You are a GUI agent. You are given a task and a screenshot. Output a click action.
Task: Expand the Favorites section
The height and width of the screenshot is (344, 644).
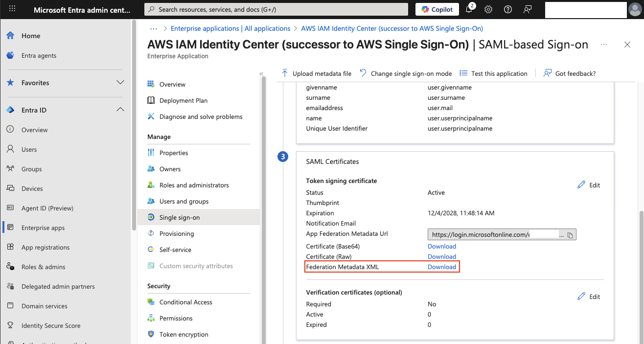tap(120, 82)
